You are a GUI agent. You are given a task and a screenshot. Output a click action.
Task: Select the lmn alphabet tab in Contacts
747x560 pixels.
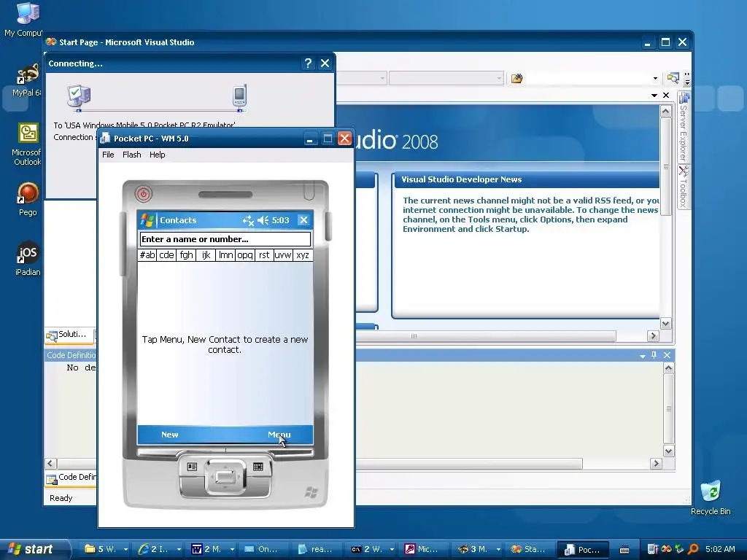coord(225,254)
